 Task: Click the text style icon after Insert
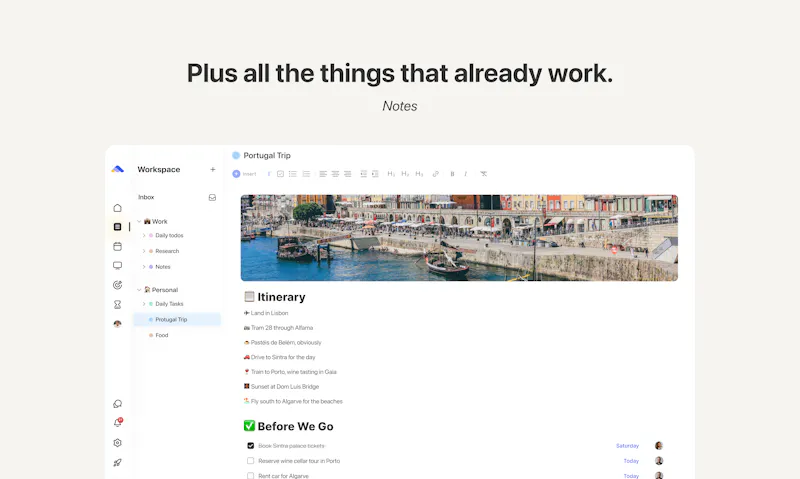269,174
